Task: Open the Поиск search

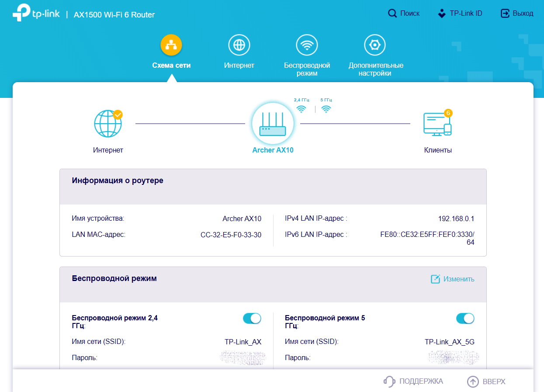Action: 404,14
